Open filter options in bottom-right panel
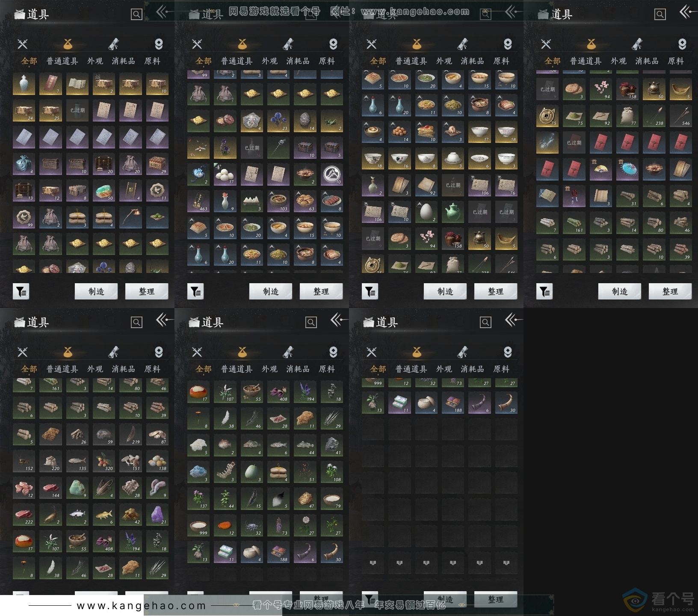The image size is (698, 616). 370,599
